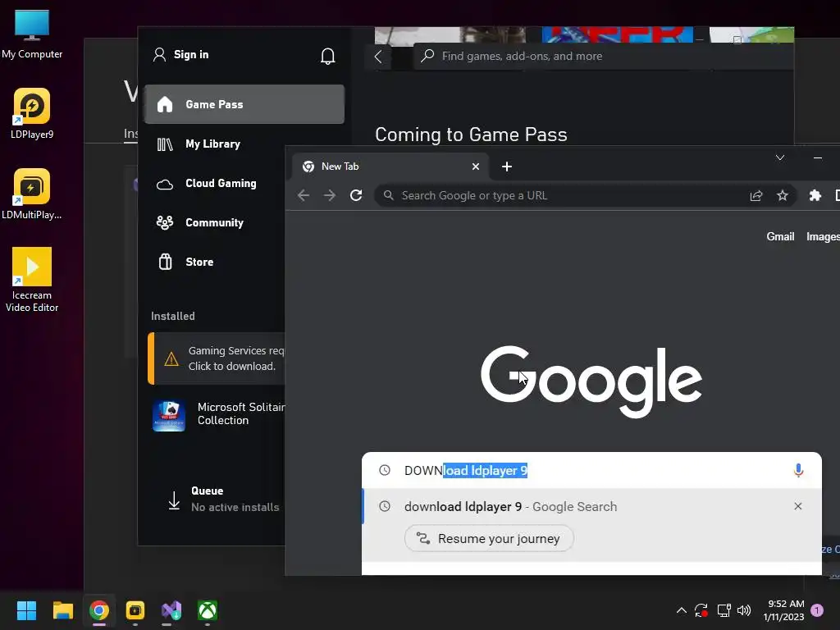The image size is (840, 630).
Task: Start voice search microphone
Action: (797, 470)
